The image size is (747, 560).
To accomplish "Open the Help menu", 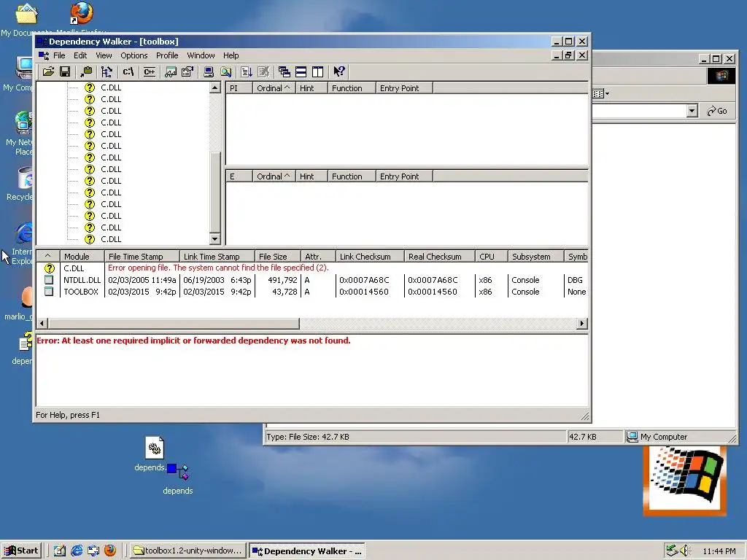I will (x=231, y=55).
